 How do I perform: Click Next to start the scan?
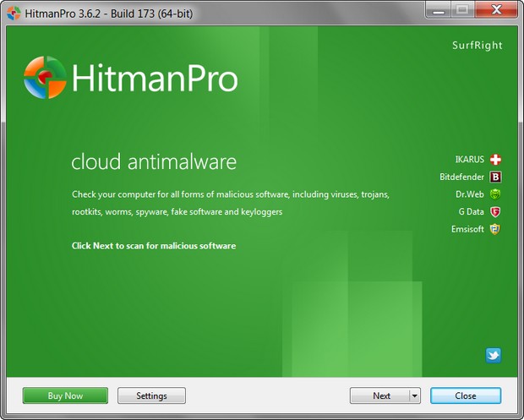point(379,395)
